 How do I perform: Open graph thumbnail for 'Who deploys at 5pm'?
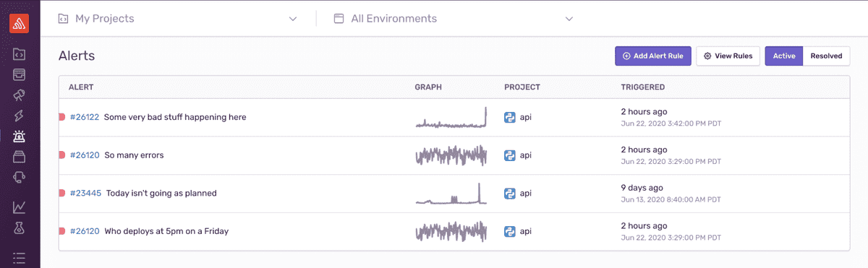[x=451, y=231]
